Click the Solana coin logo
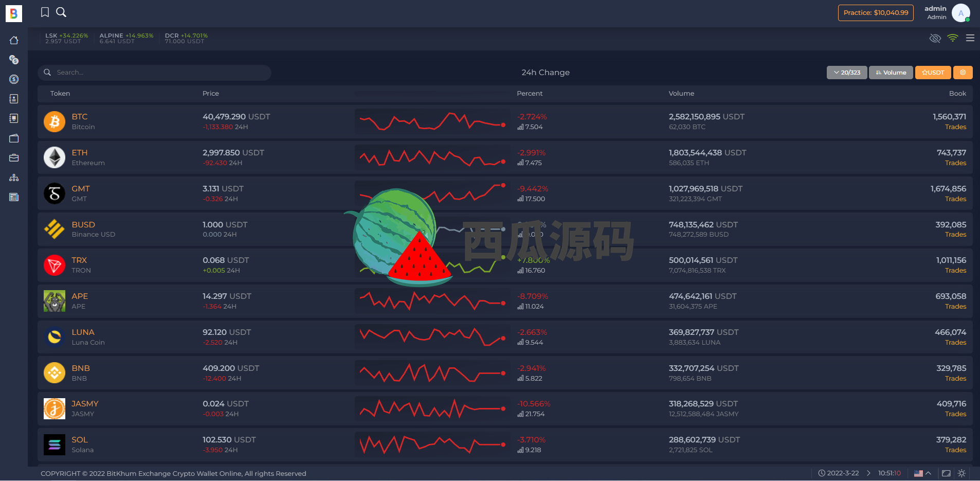This screenshot has height=481, width=980. coord(55,444)
